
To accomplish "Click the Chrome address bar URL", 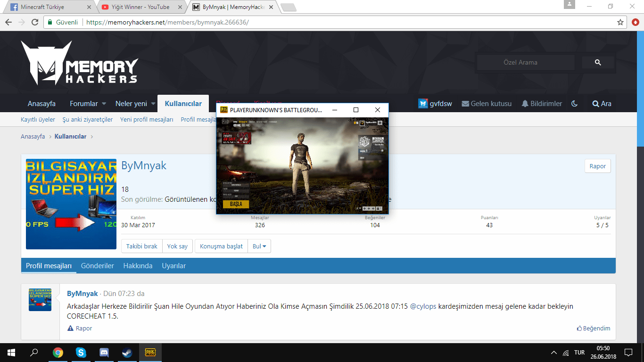I will click(x=167, y=22).
